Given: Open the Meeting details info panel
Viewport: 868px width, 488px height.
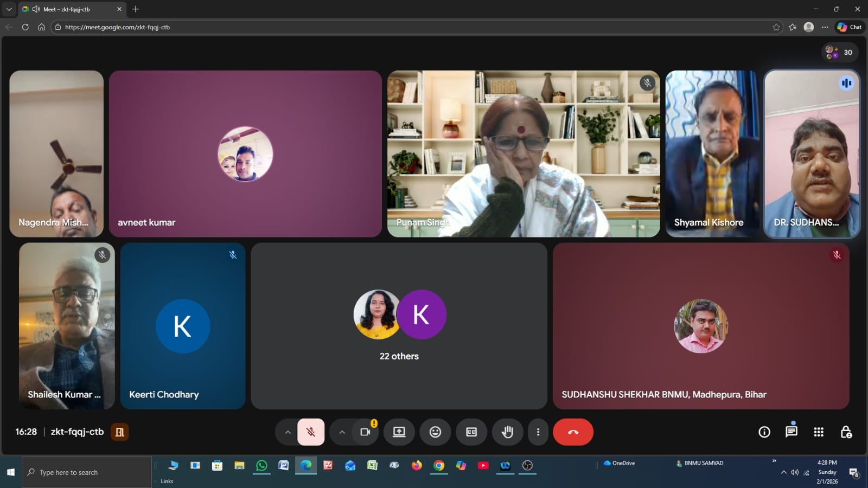Looking at the screenshot, I should pos(764,432).
